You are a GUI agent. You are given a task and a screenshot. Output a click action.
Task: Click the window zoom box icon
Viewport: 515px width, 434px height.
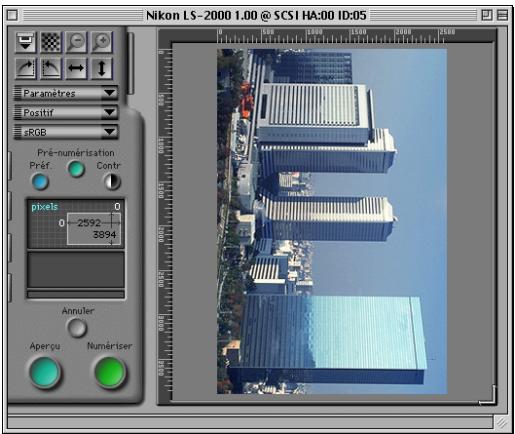click(487, 15)
